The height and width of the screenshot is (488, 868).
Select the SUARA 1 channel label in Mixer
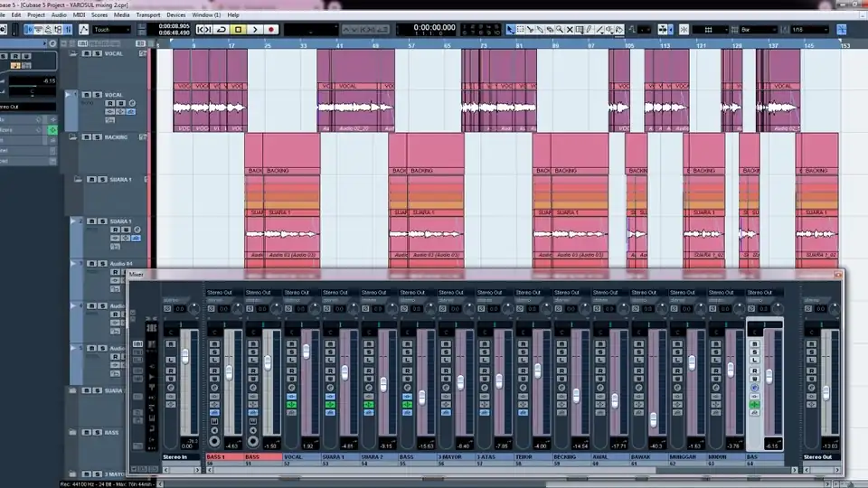click(340, 457)
